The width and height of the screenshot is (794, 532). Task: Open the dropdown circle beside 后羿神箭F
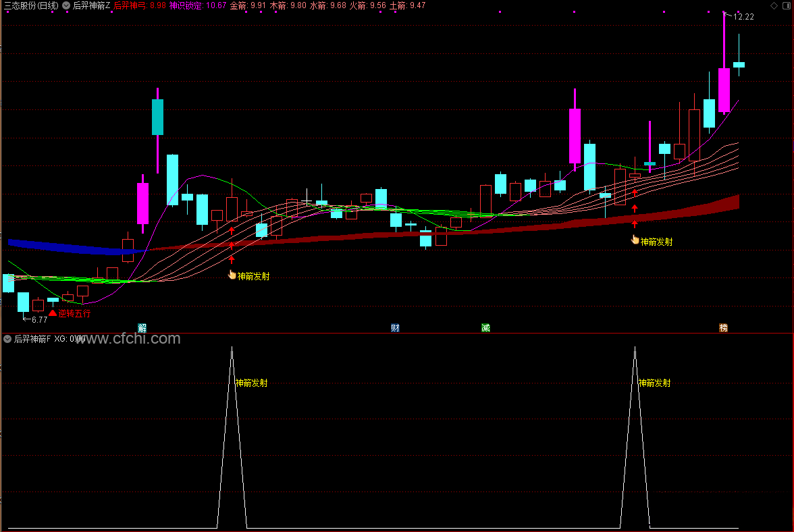click(7, 339)
